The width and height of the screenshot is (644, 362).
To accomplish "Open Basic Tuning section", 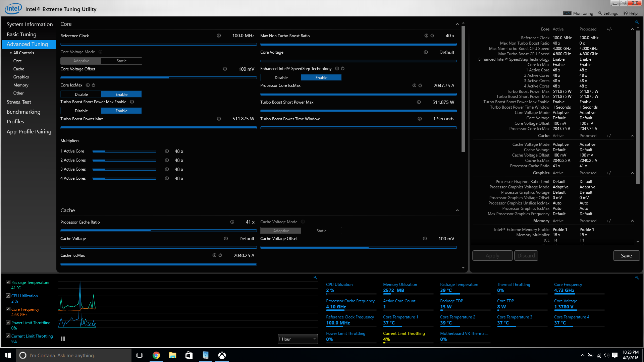I will tap(21, 35).
